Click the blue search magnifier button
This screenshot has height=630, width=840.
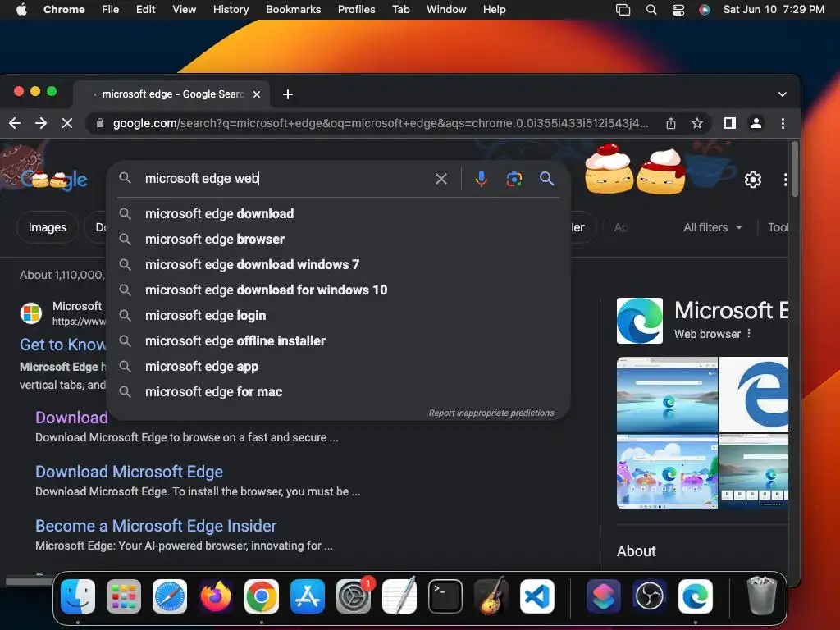[x=546, y=178]
